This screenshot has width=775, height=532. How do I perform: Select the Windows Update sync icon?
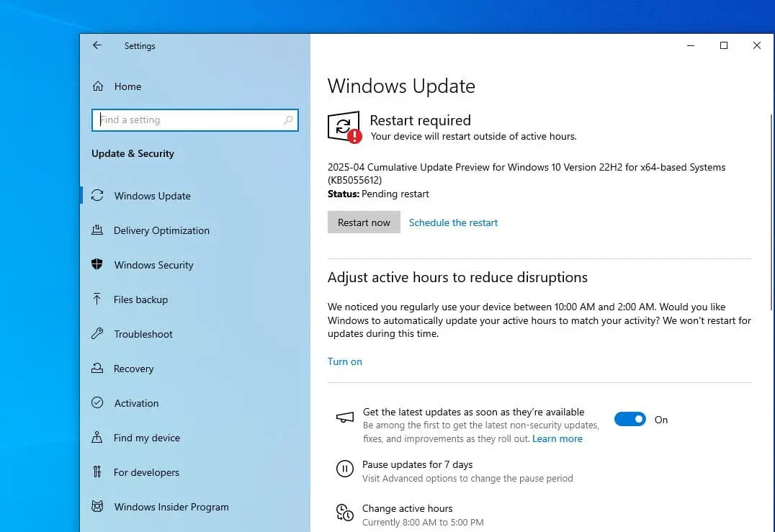pos(97,196)
